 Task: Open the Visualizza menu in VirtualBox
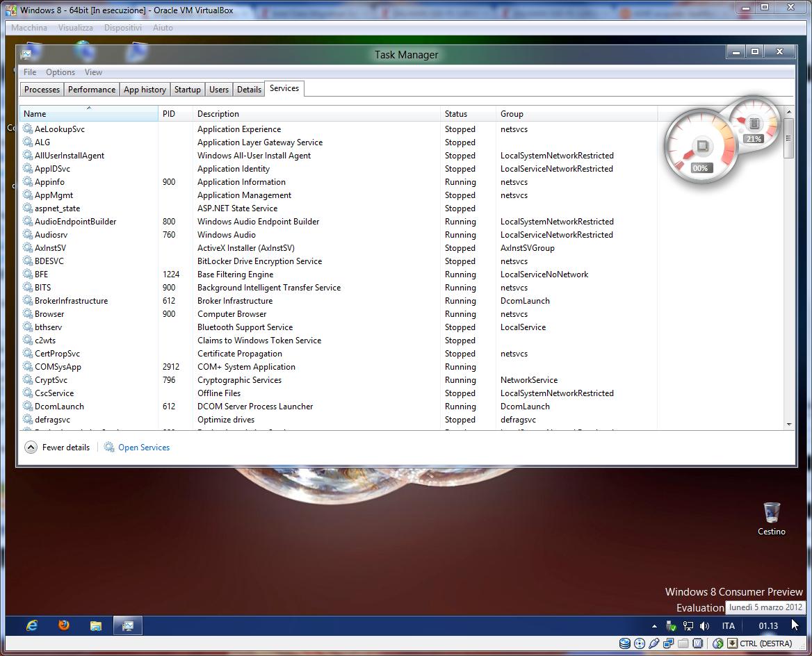[76, 27]
